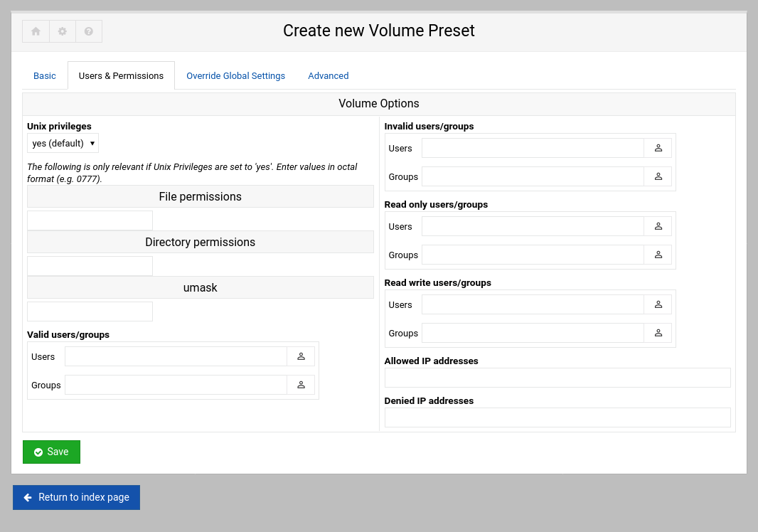This screenshot has height=532, width=758.
Task: Open the group picker for Valid groups
Action: pos(301,385)
